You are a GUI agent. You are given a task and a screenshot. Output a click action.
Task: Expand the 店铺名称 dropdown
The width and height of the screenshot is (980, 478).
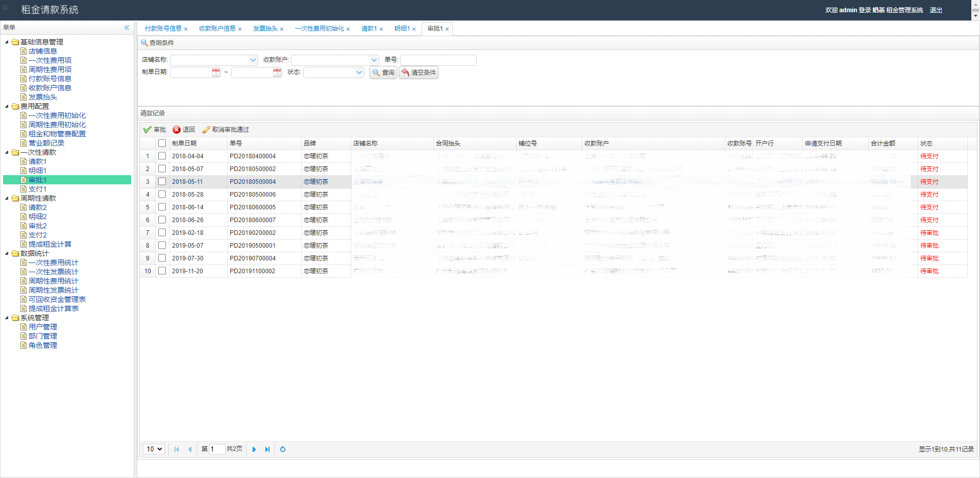[x=253, y=60]
